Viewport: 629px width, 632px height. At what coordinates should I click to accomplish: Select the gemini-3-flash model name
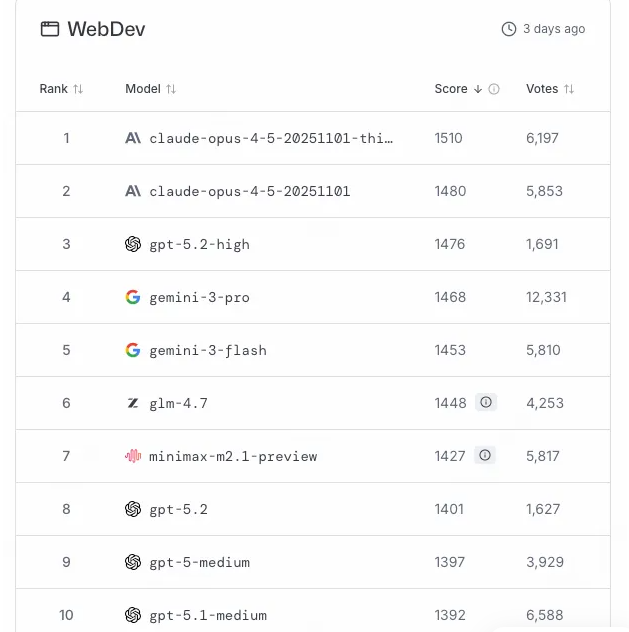tap(208, 350)
